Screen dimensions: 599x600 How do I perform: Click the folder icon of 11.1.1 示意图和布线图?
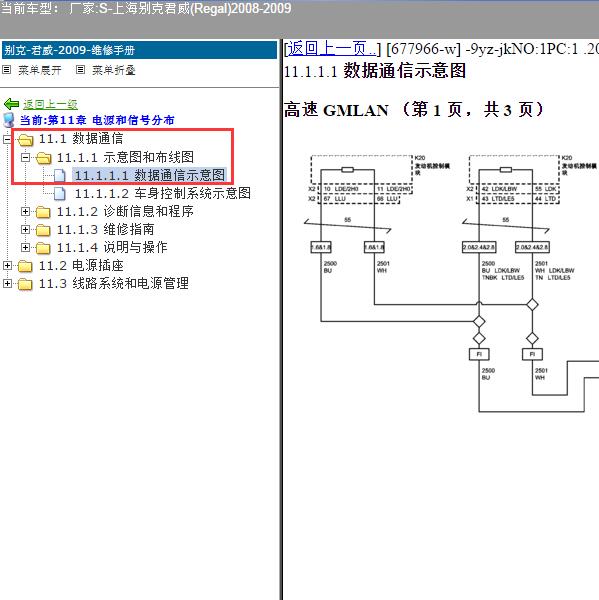43,158
